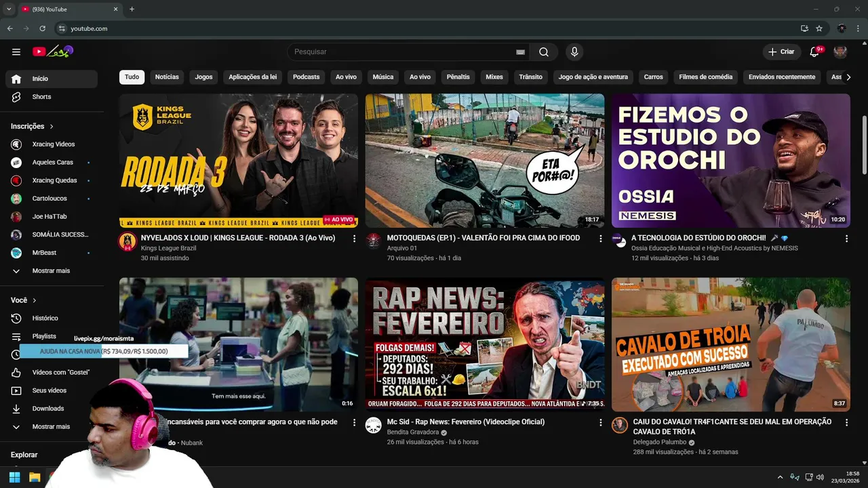Open Downloads in sidebar
Image resolution: width=868 pixels, height=488 pixels.
tap(52, 409)
